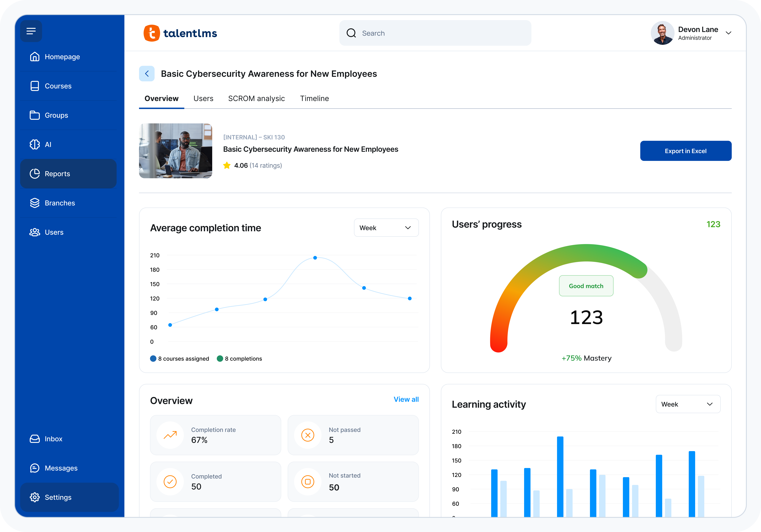Select the Homepage icon in sidebar
This screenshot has height=532, width=761.
click(x=35, y=57)
